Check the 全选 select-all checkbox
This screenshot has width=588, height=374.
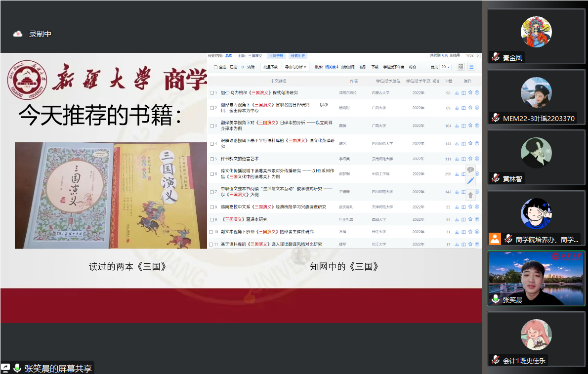coord(215,67)
